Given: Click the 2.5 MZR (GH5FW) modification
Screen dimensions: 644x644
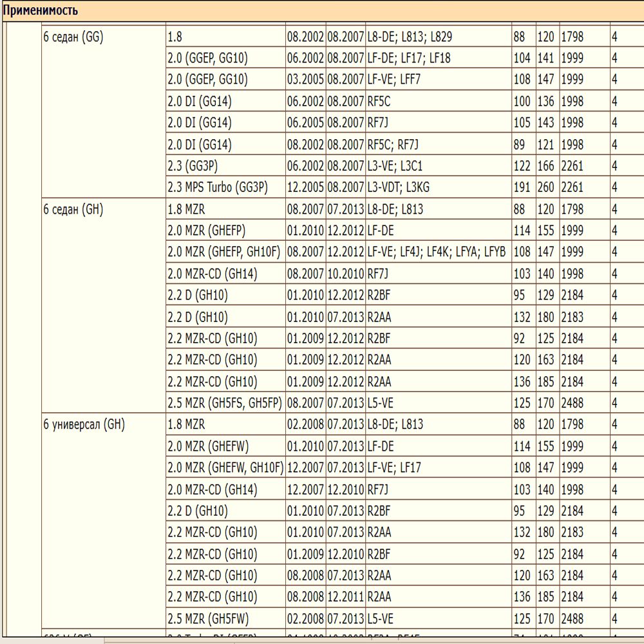Looking at the screenshot, I should (x=208, y=618).
